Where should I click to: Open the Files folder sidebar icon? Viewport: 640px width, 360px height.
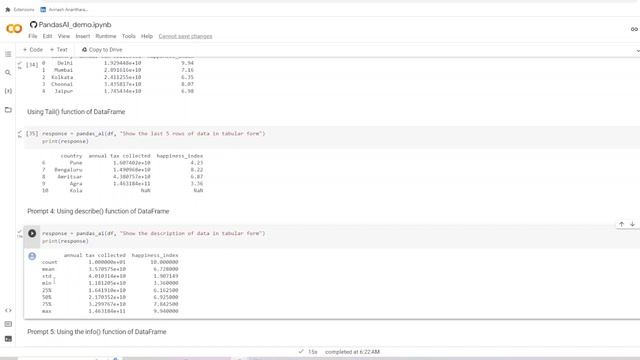[8, 110]
